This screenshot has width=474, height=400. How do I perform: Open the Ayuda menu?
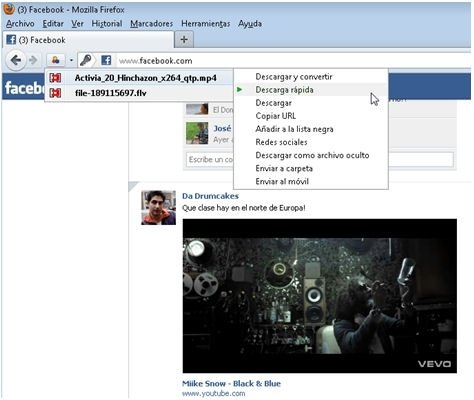coord(250,24)
